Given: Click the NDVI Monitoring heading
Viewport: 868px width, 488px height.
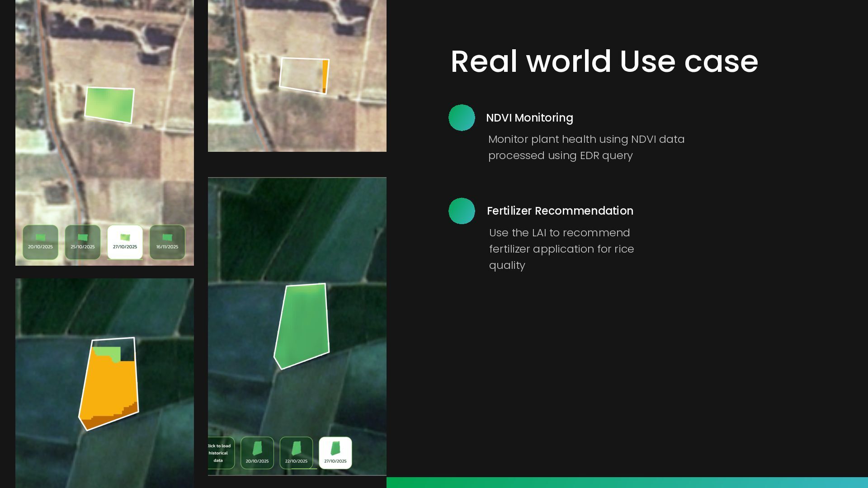Looking at the screenshot, I should click(529, 118).
